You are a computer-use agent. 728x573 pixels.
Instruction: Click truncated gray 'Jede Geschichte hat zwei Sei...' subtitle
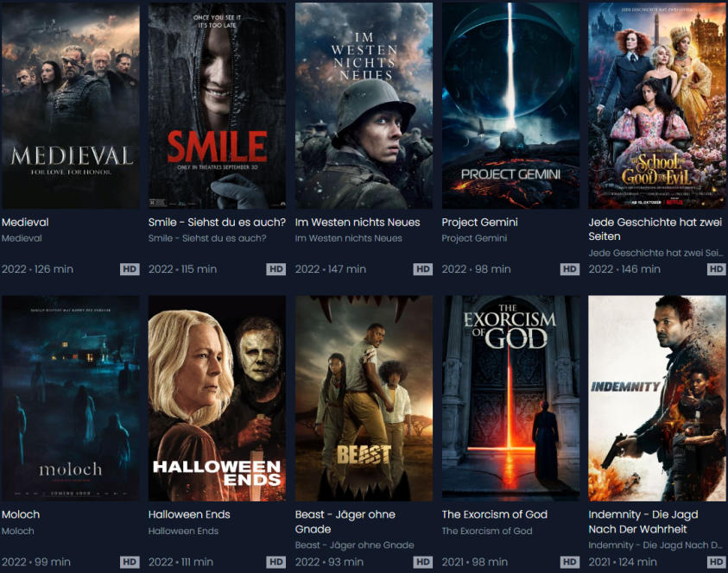click(655, 254)
